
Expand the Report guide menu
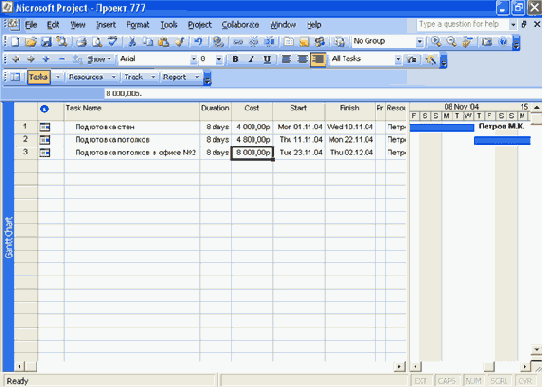point(197,77)
